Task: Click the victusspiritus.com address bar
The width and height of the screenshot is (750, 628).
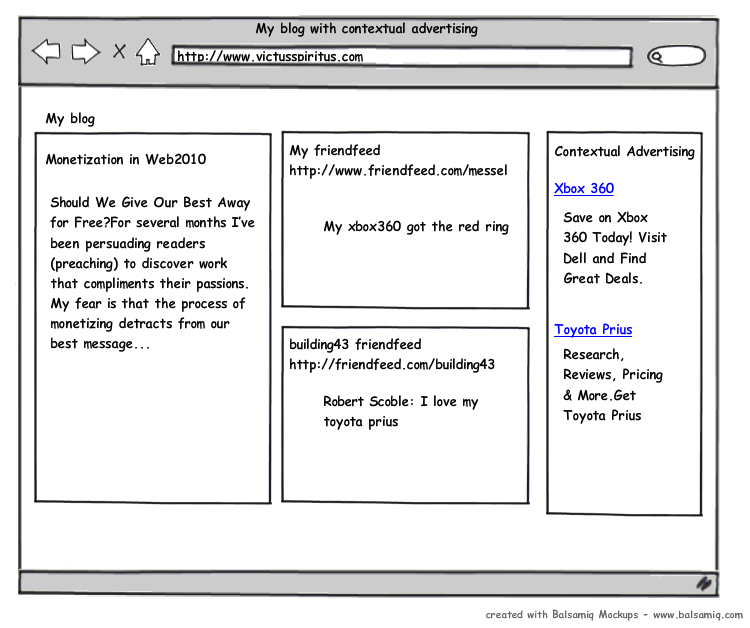Action: [x=402, y=57]
